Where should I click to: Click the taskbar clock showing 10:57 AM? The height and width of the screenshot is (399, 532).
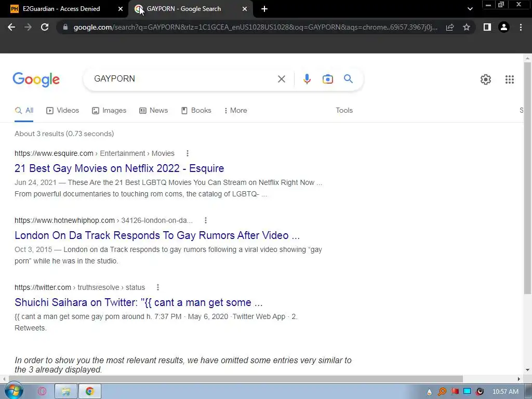coord(505,392)
